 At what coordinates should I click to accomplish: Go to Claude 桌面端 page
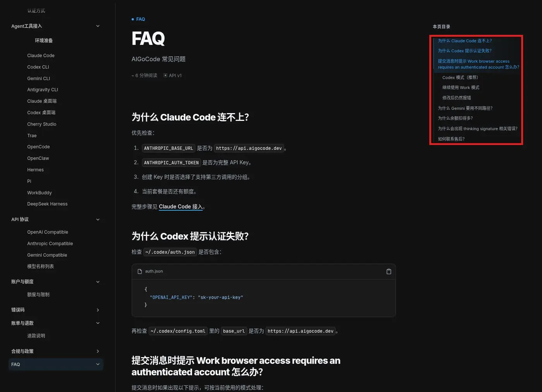(x=42, y=101)
